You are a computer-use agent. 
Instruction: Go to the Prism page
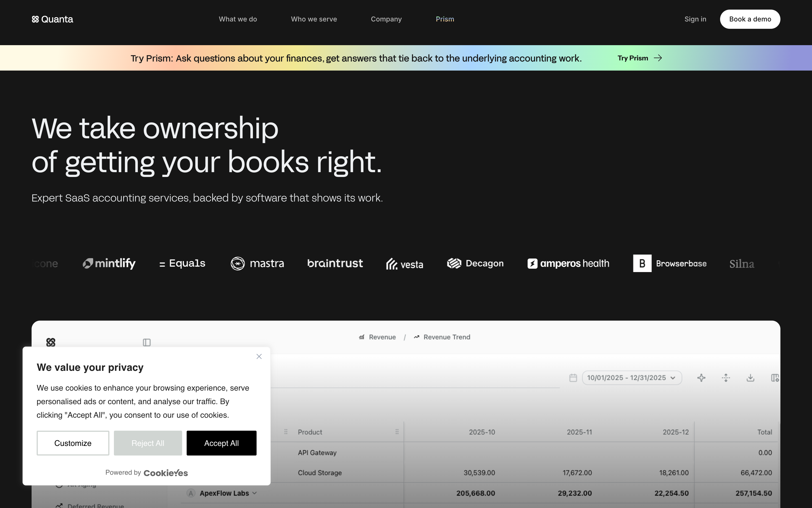[445, 19]
